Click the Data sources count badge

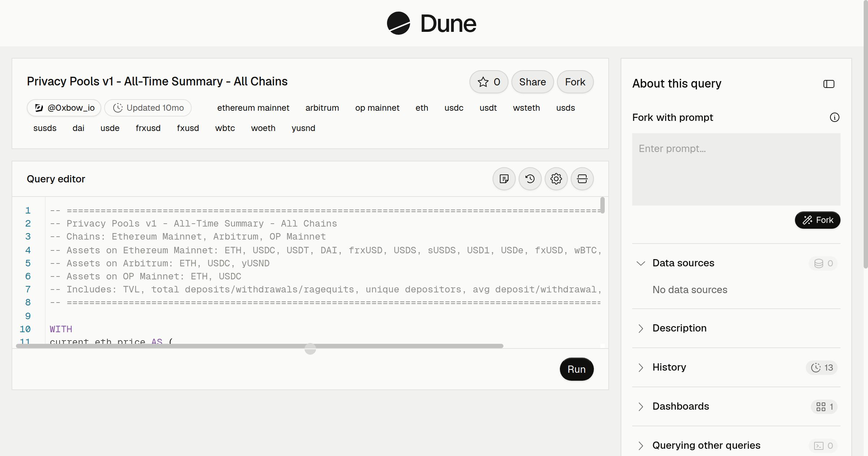824,263
